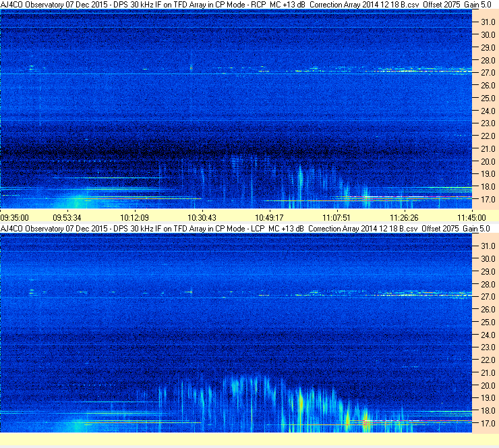This screenshot has width=499, height=448.
Task: Click 25.0 frequency label in RCP panel
Action: [488, 99]
